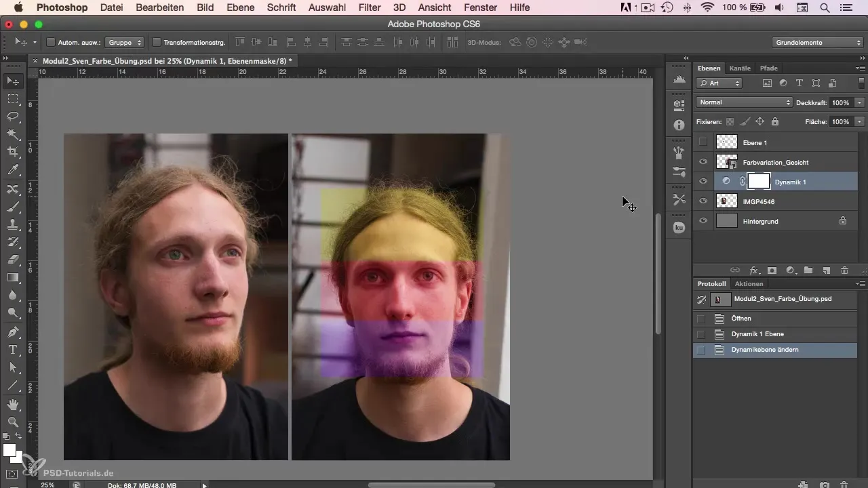Enable the Autom. ausw. checkbox
Viewport: 868px width, 488px height.
coord(51,42)
